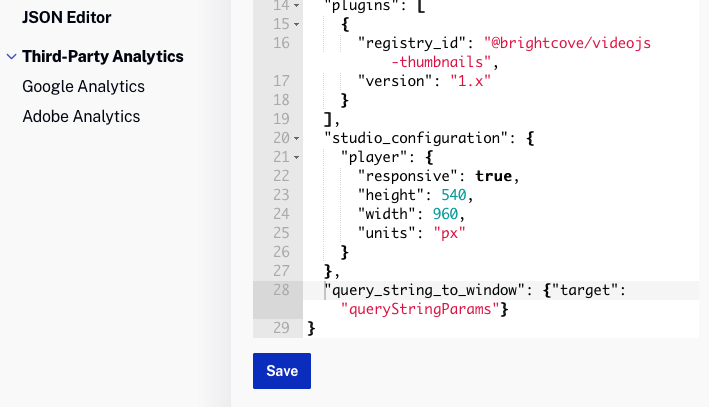Open Google Analytics settings
The image size is (709, 407).
pyautogui.click(x=83, y=86)
